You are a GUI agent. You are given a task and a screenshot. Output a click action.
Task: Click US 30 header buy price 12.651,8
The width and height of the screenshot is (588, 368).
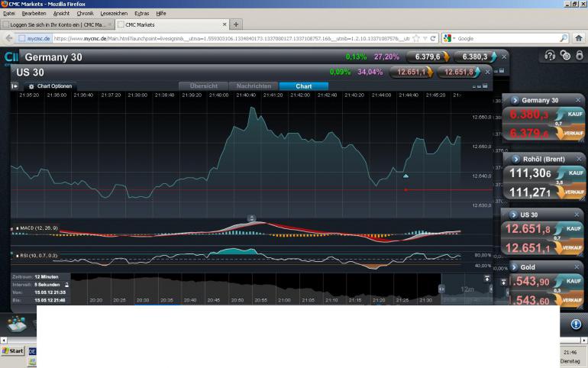click(459, 72)
